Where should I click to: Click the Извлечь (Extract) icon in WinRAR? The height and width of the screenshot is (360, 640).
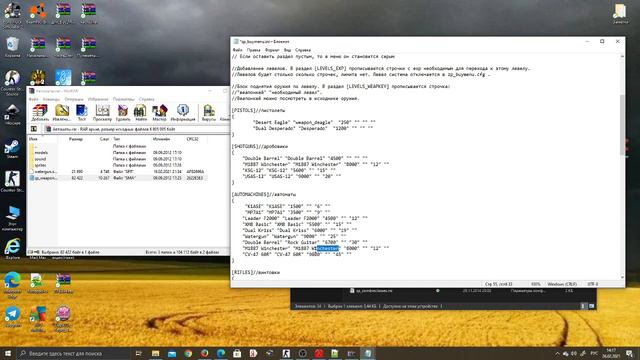[62, 113]
